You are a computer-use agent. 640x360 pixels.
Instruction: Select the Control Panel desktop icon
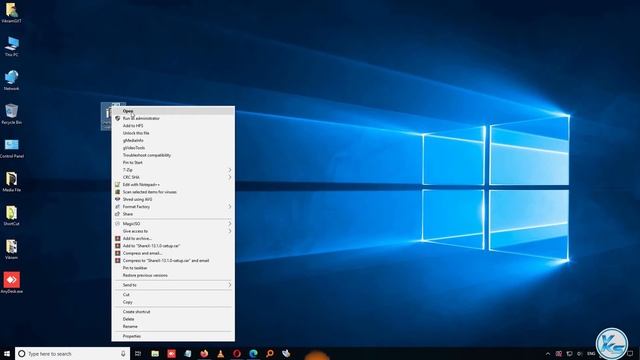11,148
